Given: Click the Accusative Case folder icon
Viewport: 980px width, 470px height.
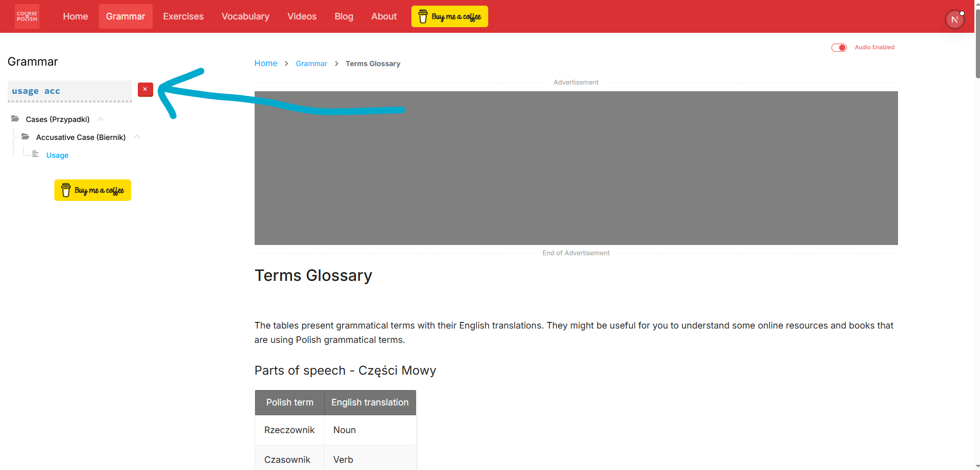Looking at the screenshot, I should (x=26, y=137).
